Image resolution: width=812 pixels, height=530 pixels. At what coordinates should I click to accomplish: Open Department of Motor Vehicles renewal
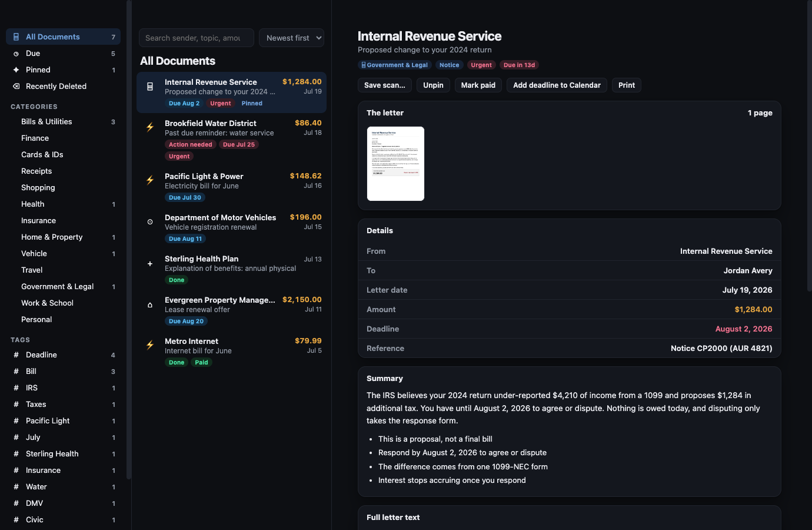coord(231,228)
